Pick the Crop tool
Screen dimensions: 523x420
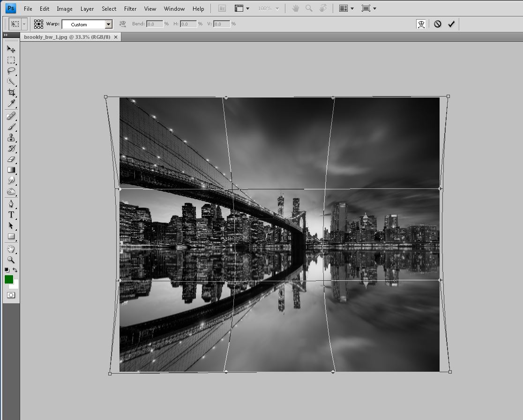(11, 93)
